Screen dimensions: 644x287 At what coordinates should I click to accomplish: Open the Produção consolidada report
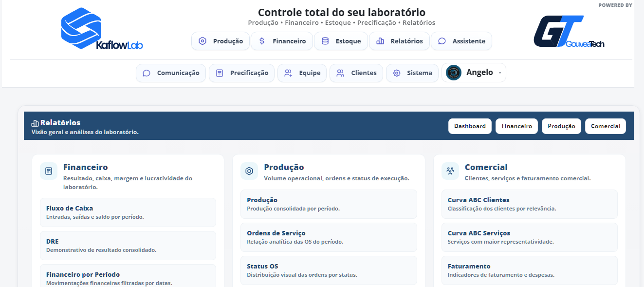(329, 204)
